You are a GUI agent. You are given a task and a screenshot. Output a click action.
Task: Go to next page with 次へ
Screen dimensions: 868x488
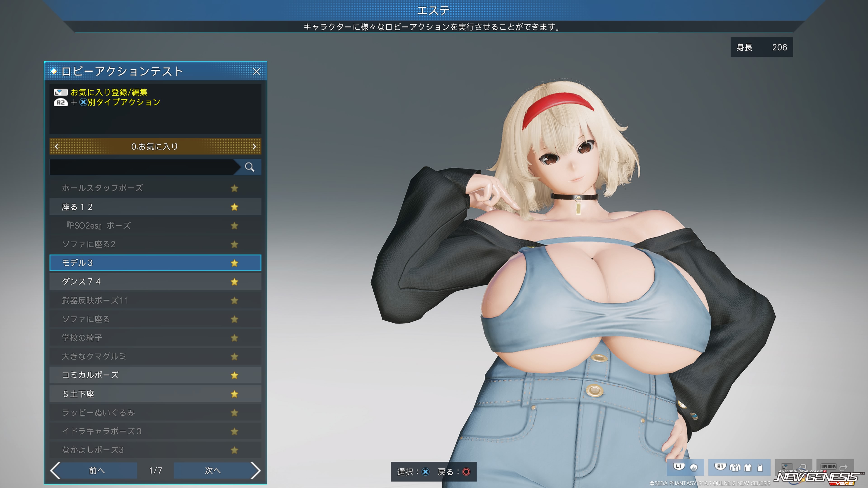click(x=213, y=470)
